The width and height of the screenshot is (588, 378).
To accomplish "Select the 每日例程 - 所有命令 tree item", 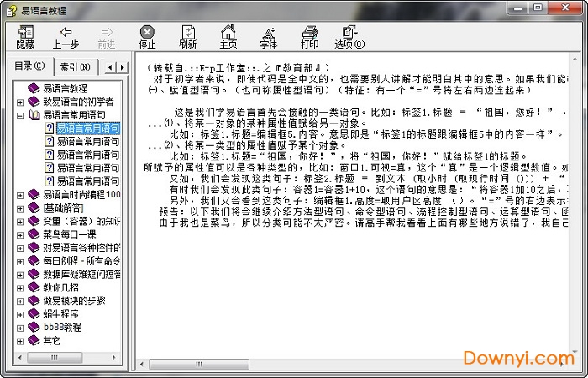I will point(81,260).
